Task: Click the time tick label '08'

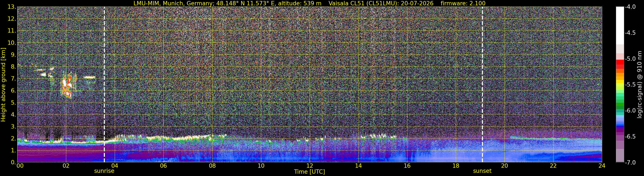Action: tap(212, 166)
